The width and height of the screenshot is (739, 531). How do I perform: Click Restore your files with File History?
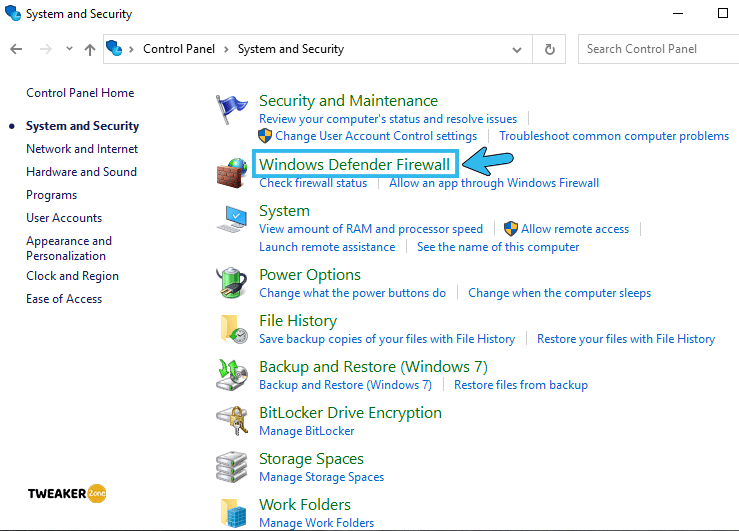[x=626, y=339]
